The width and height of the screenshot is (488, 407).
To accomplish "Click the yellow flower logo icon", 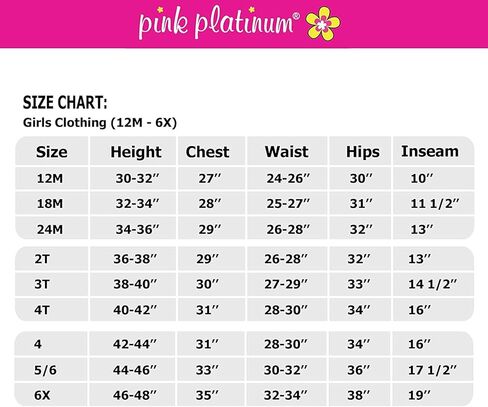I will (323, 23).
